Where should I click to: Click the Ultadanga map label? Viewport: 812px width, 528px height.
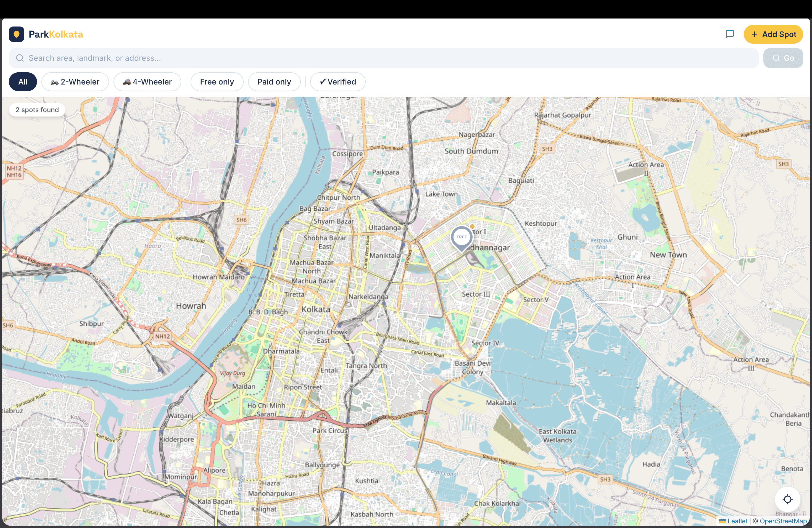[384, 228]
